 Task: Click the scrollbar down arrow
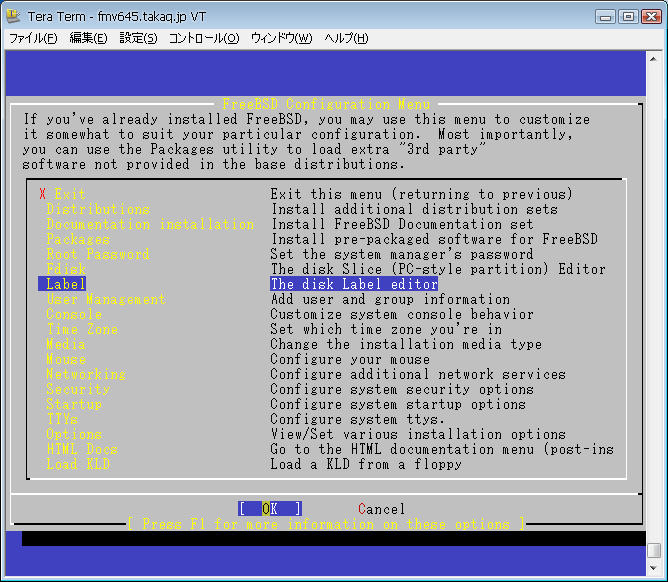[x=653, y=568]
